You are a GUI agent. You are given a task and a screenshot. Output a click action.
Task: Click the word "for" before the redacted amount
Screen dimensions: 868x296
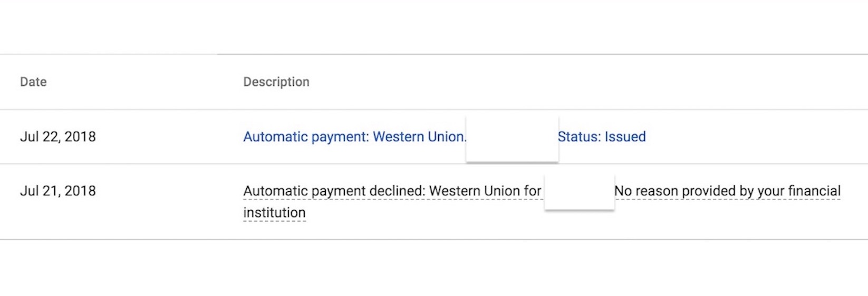tap(533, 191)
